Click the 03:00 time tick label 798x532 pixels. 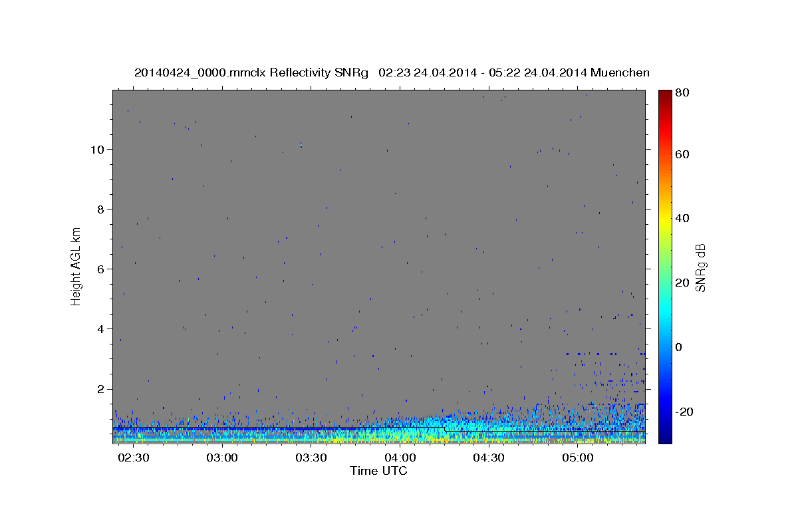[222, 458]
